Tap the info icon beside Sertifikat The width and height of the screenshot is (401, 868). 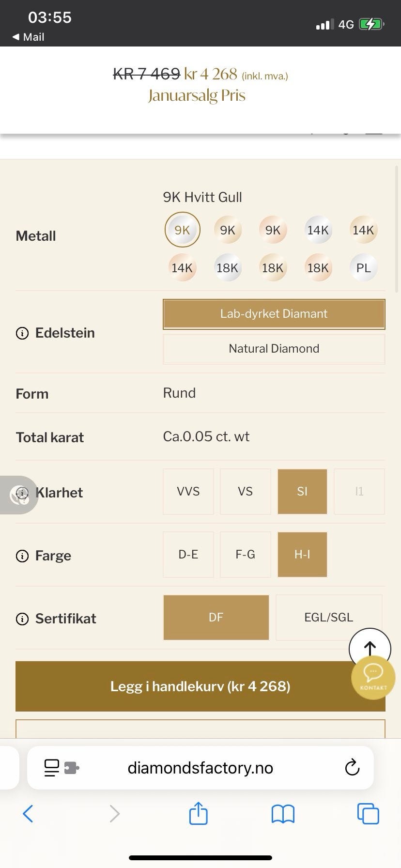click(22, 619)
